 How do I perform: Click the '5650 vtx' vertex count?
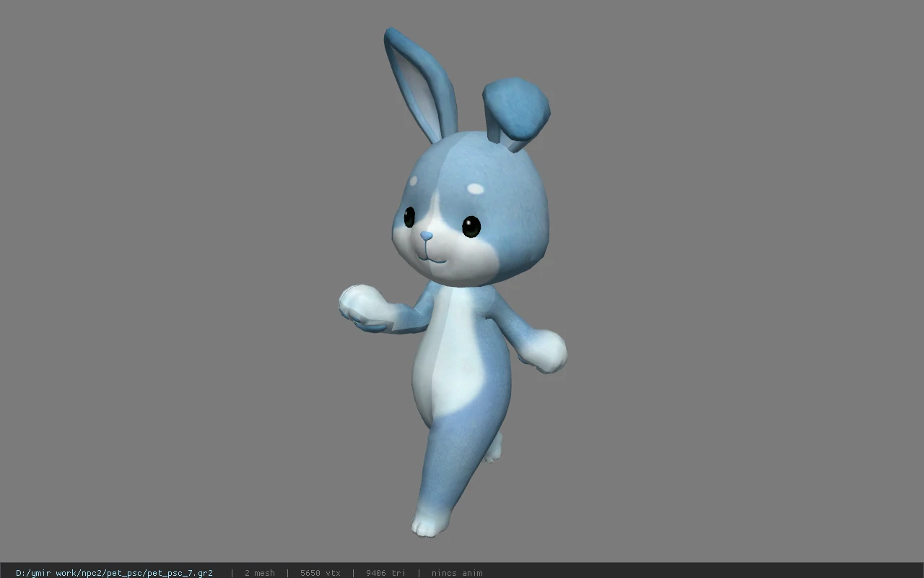320,573
